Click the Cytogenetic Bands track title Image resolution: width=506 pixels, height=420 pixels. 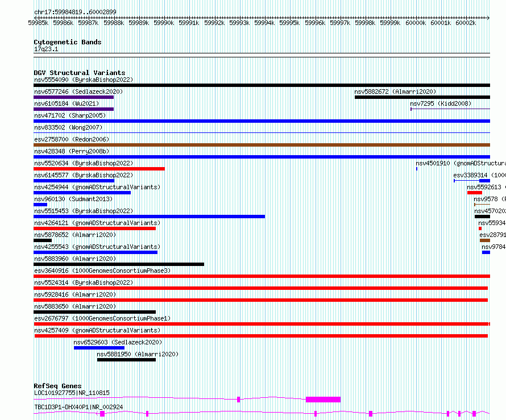click(x=68, y=42)
